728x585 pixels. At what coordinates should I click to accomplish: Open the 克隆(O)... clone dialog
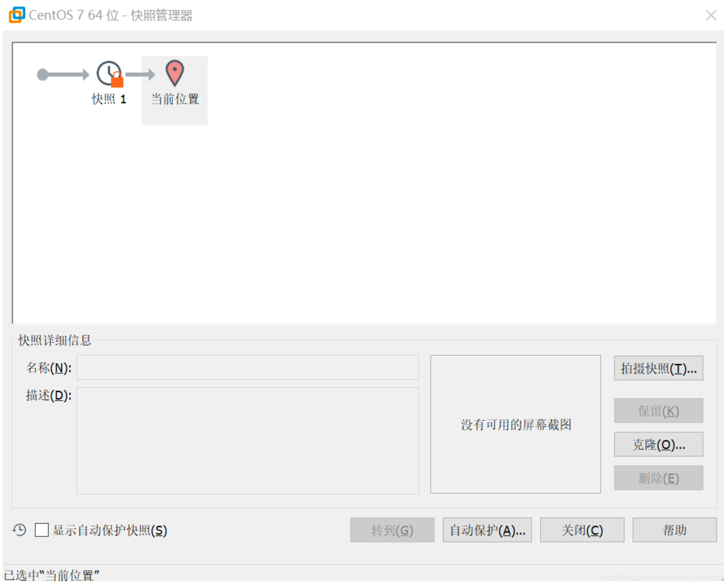tap(659, 444)
